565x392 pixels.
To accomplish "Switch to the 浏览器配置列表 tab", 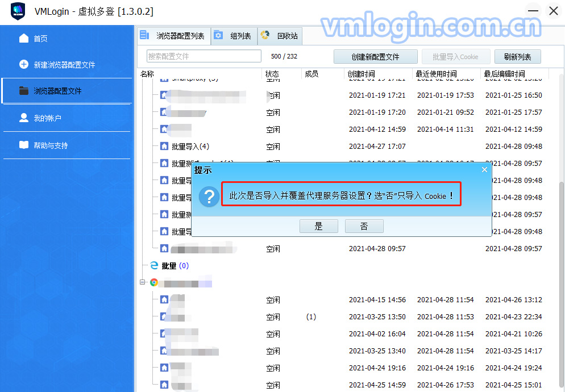I will coord(174,36).
